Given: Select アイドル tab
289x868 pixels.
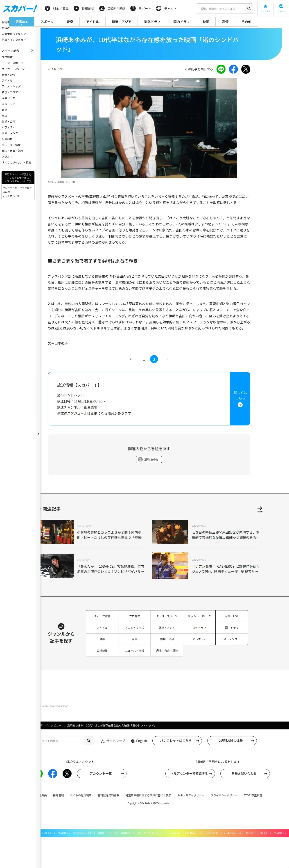Looking at the screenshot, I should point(93,22).
